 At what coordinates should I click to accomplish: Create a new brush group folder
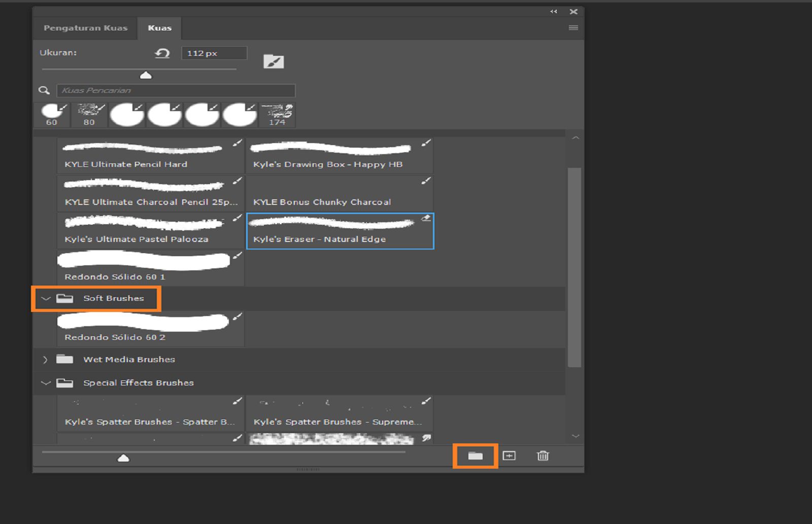tap(475, 456)
